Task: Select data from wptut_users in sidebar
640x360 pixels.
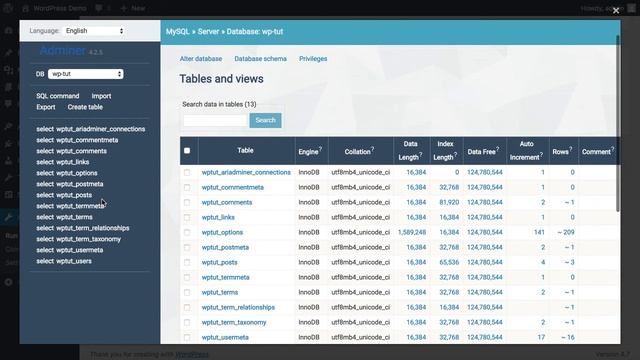Action: [45, 261]
